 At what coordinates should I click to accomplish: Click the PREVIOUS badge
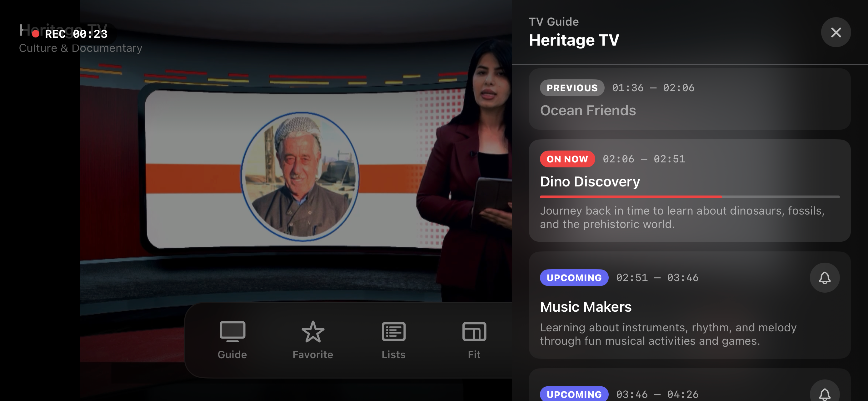(572, 88)
